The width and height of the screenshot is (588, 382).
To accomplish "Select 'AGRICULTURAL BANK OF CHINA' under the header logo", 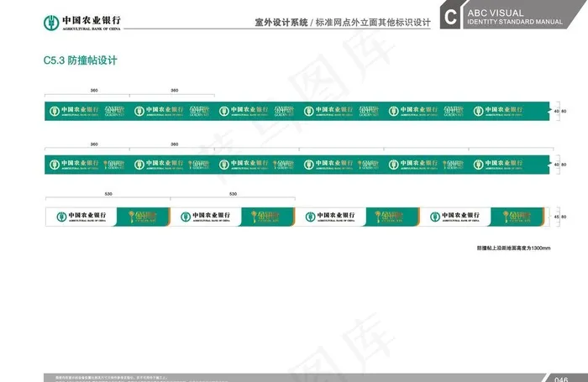I will click(92, 29).
